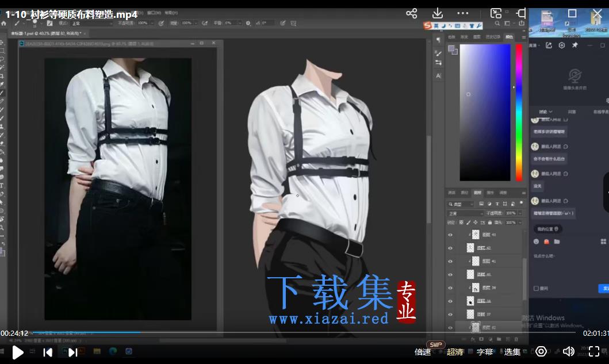The image size is (609, 364).
Task: Select the Crop tool in the toolbar
Action: pos(2,76)
